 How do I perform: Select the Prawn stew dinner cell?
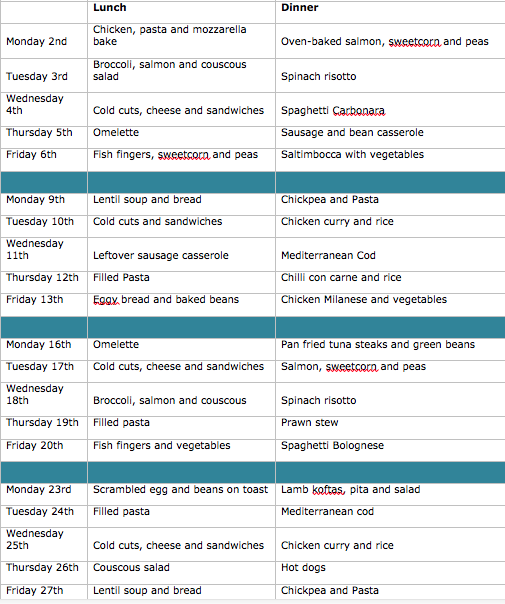pyautogui.click(x=390, y=428)
